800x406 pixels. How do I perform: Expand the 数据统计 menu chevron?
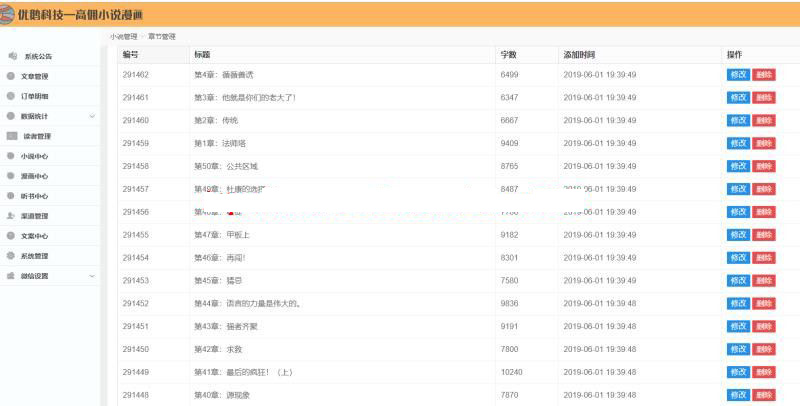(x=92, y=116)
